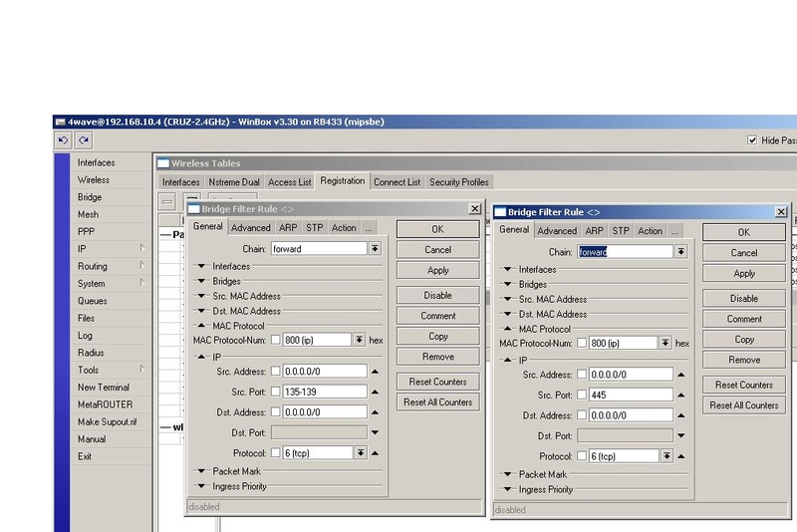This screenshot has height=532, width=797.
Task: Open Protocol 6 (tcp) dropdown in left dialog
Action: click(x=360, y=452)
